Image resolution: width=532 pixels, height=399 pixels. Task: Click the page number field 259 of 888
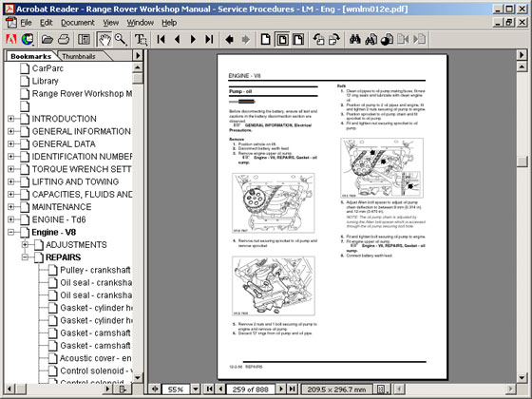(251, 389)
